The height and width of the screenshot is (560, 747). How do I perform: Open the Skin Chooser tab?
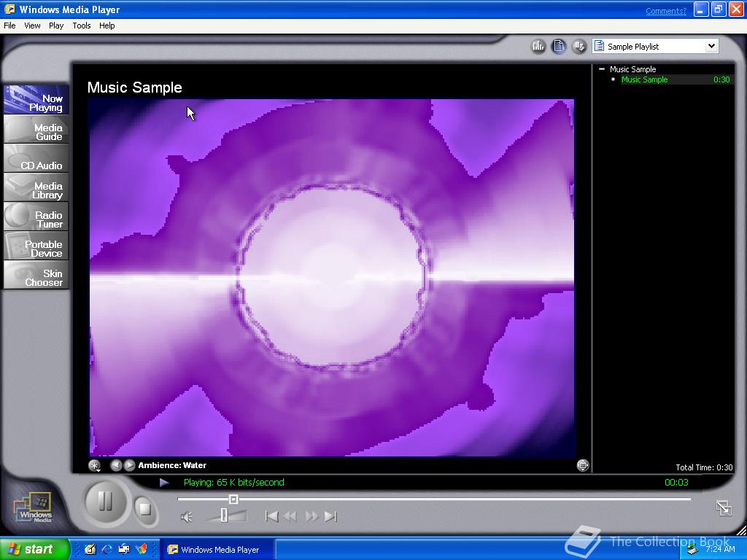[36, 275]
